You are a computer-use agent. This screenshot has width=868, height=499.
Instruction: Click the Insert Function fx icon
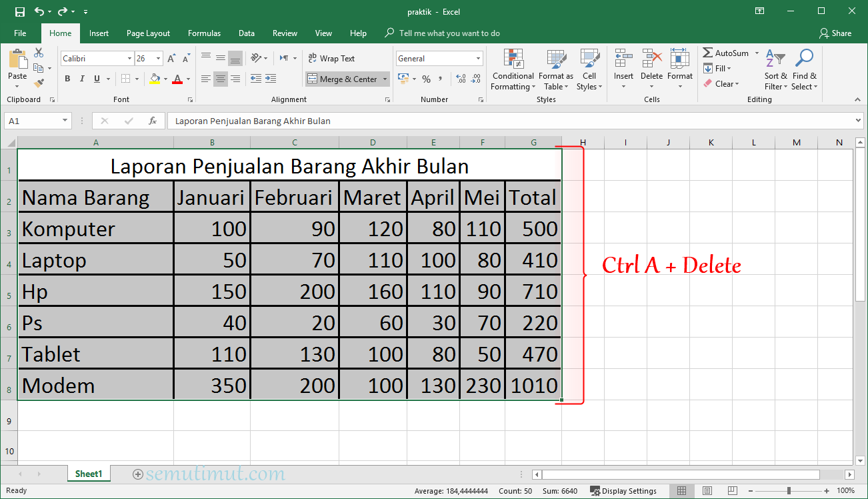click(153, 121)
